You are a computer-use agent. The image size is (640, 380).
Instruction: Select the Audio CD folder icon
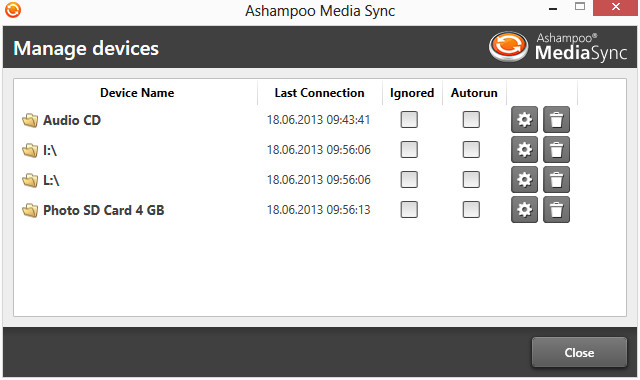tap(30, 120)
